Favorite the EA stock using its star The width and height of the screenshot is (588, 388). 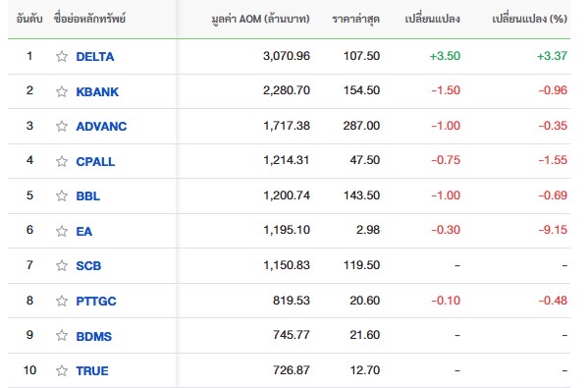click(x=62, y=231)
